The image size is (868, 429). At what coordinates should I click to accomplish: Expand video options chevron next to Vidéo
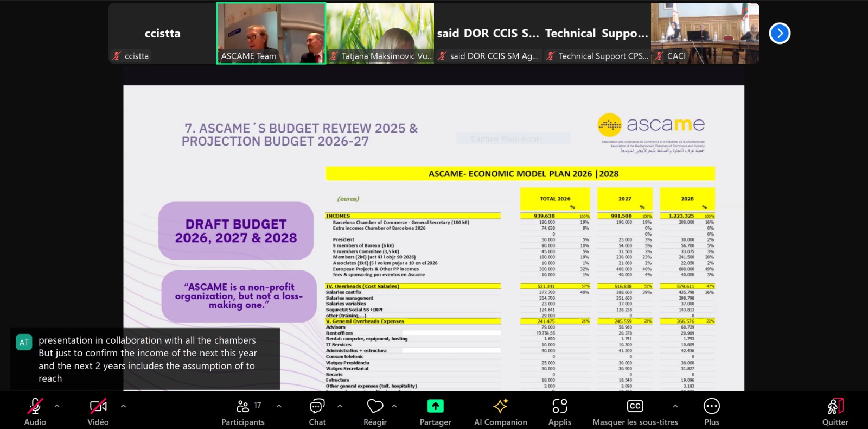(123, 406)
